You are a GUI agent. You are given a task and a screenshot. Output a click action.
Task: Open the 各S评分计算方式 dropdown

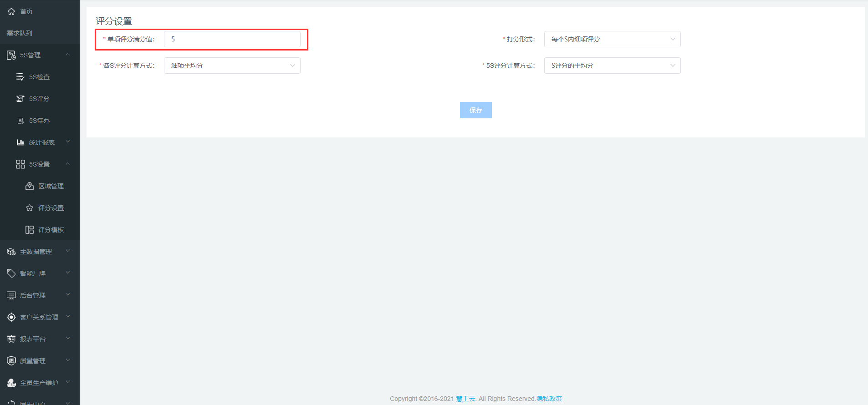(232, 66)
